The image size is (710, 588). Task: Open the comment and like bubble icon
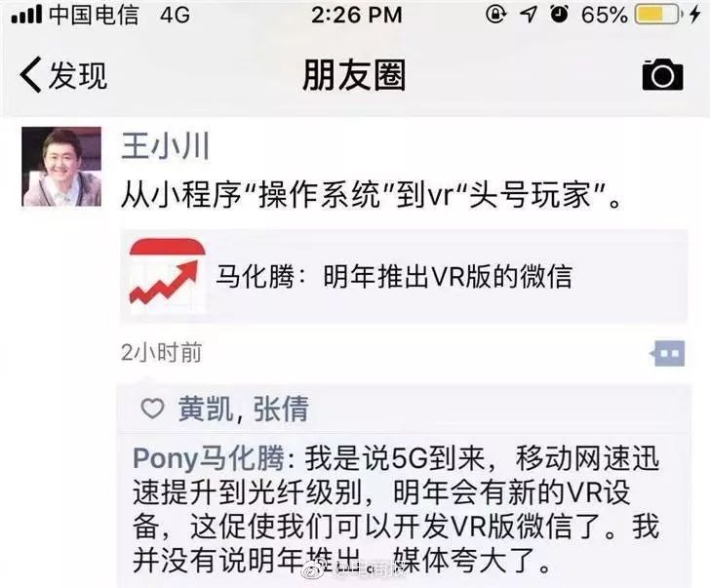coord(667,353)
